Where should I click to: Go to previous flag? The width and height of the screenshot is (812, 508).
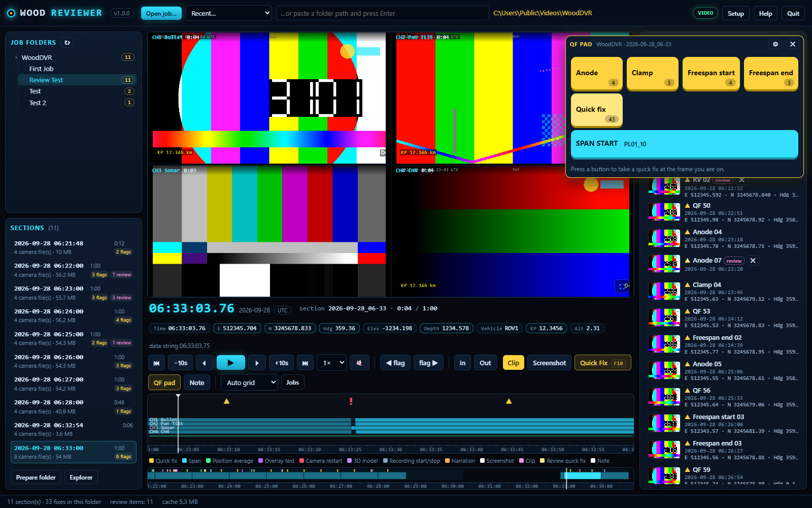click(395, 363)
